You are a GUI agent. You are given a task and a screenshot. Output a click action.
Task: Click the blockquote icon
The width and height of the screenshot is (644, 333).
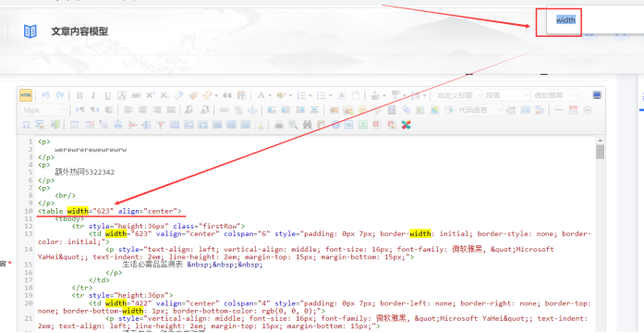227,96
